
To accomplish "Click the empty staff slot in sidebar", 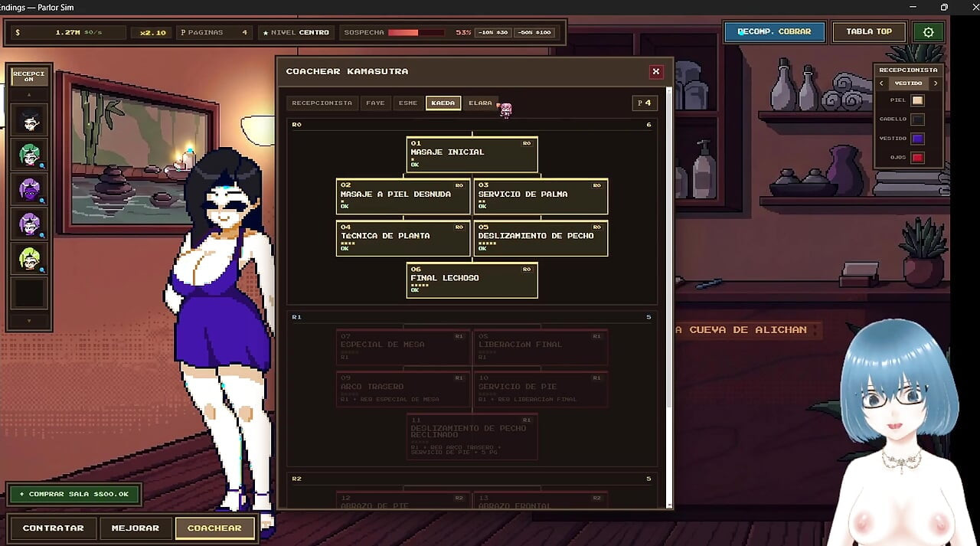I will tap(29, 293).
